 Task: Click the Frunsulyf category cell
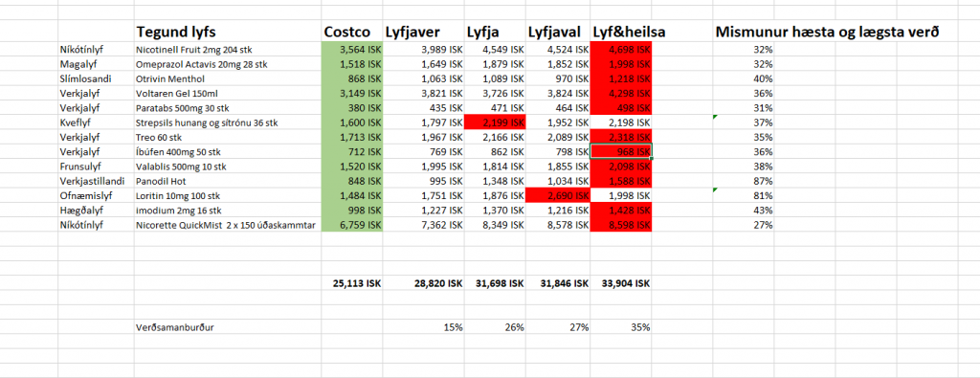click(x=96, y=167)
